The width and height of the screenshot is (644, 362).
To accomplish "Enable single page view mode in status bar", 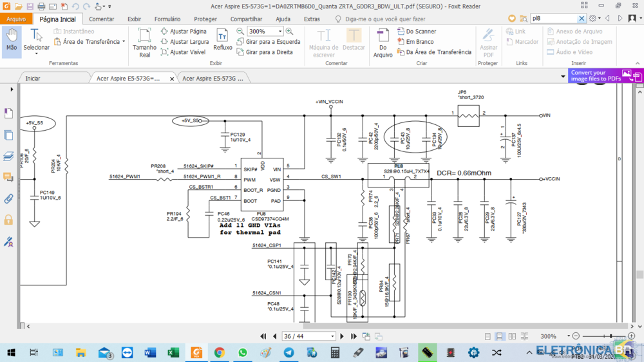I will [x=488, y=336].
